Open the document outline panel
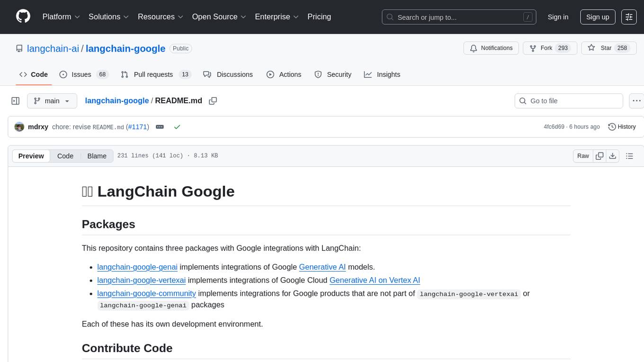644x362 pixels. (x=629, y=156)
